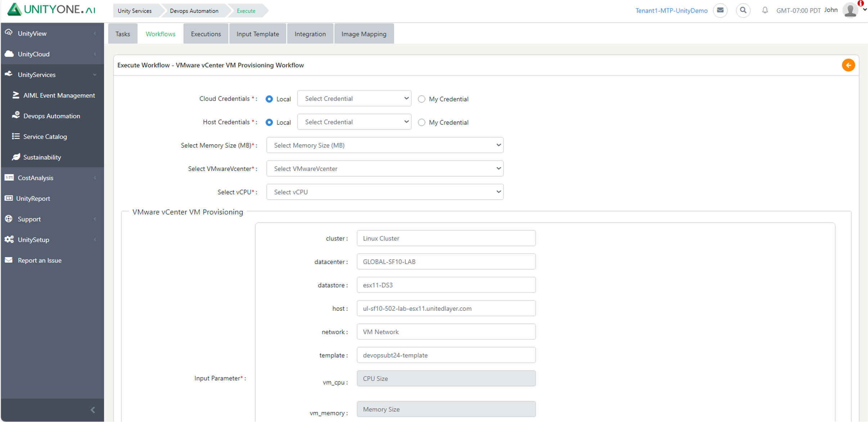
Task: Click the red alert badge on avatar
Action: 860,3
